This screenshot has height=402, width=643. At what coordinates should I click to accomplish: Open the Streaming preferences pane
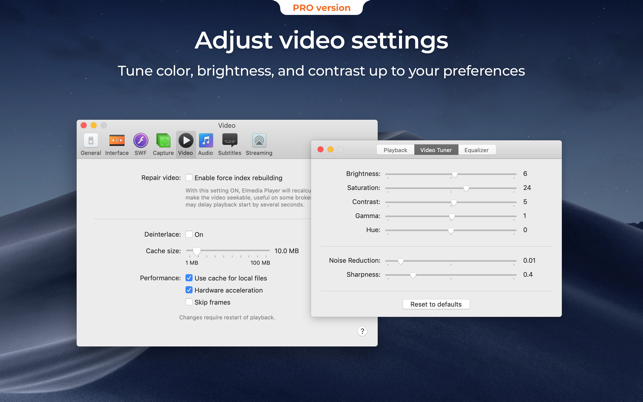259,144
